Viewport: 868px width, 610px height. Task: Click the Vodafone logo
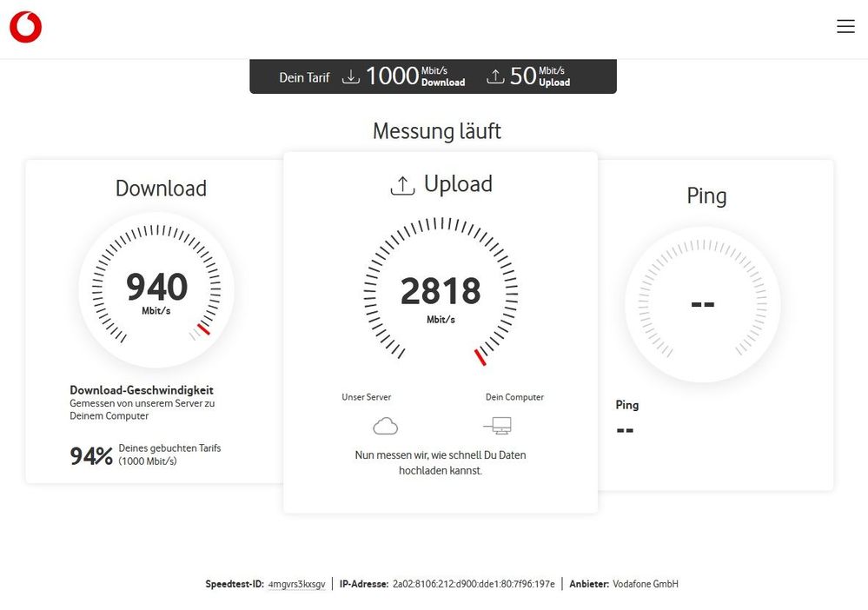pyautogui.click(x=26, y=26)
